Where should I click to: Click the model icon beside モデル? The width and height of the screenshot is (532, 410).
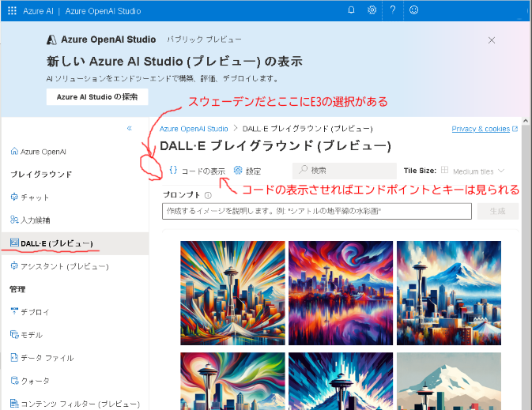tap(14, 334)
